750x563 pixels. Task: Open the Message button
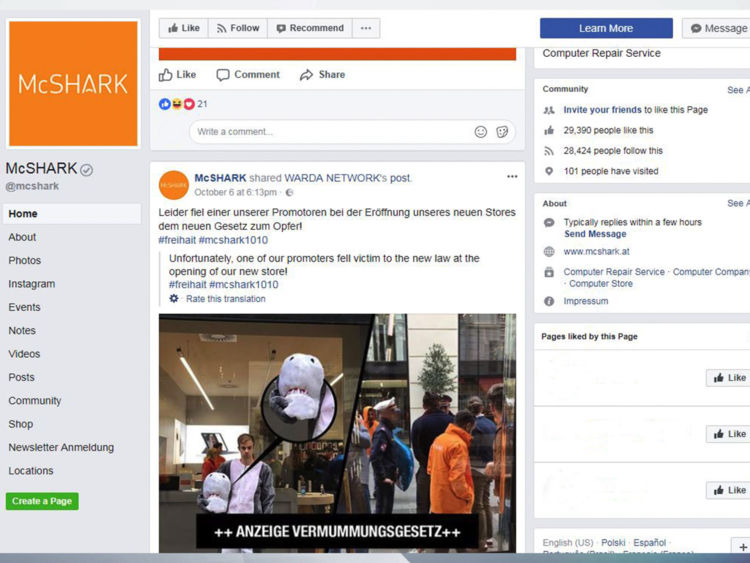tap(718, 28)
